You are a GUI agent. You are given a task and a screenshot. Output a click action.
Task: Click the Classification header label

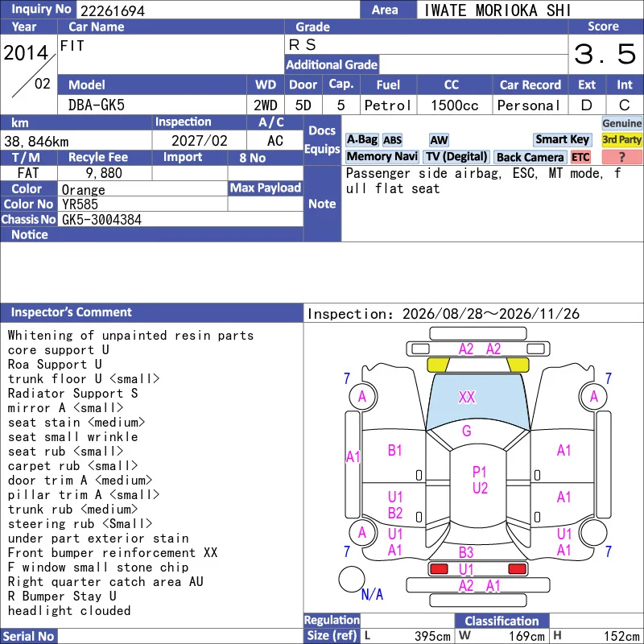(502, 621)
